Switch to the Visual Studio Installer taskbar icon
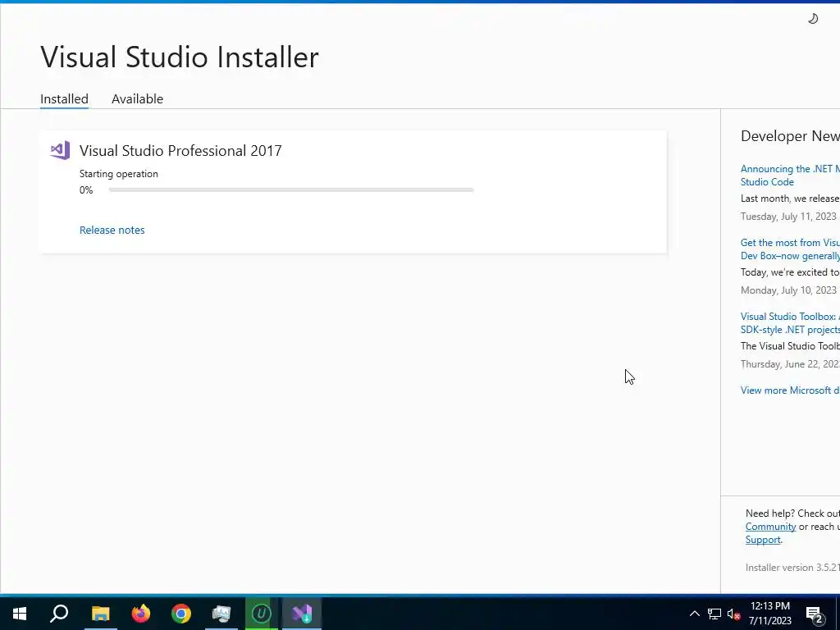Image resolution: width=840 pixels, height=630 pixels. (x=302, y=614)
